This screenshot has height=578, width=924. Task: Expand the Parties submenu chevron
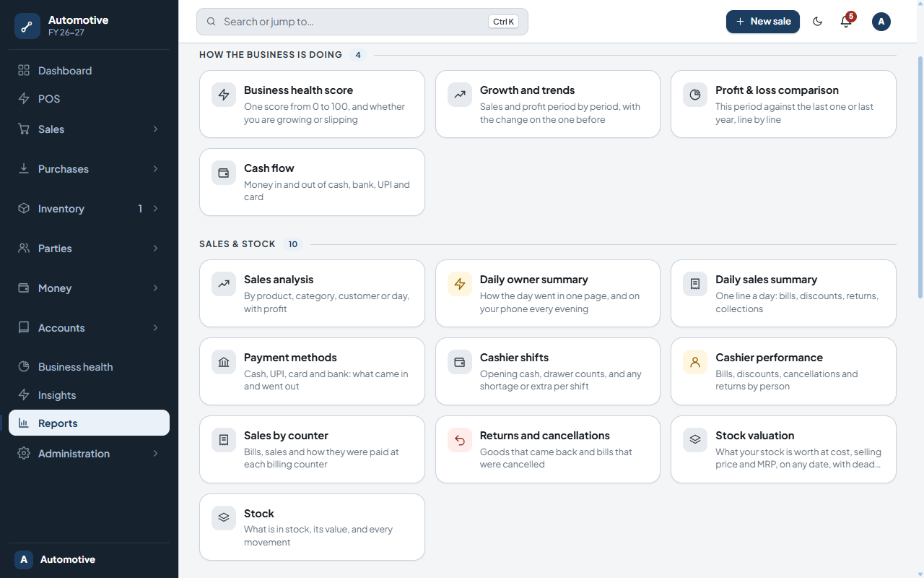point(155,249)
